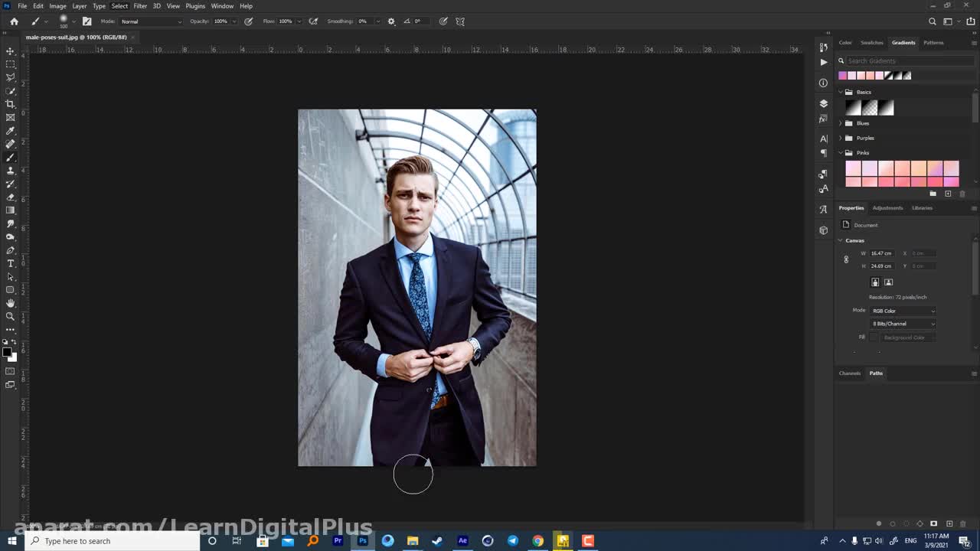Open the brush Mode dropdown
The image size is (980, 551).
tap(151, 21)
